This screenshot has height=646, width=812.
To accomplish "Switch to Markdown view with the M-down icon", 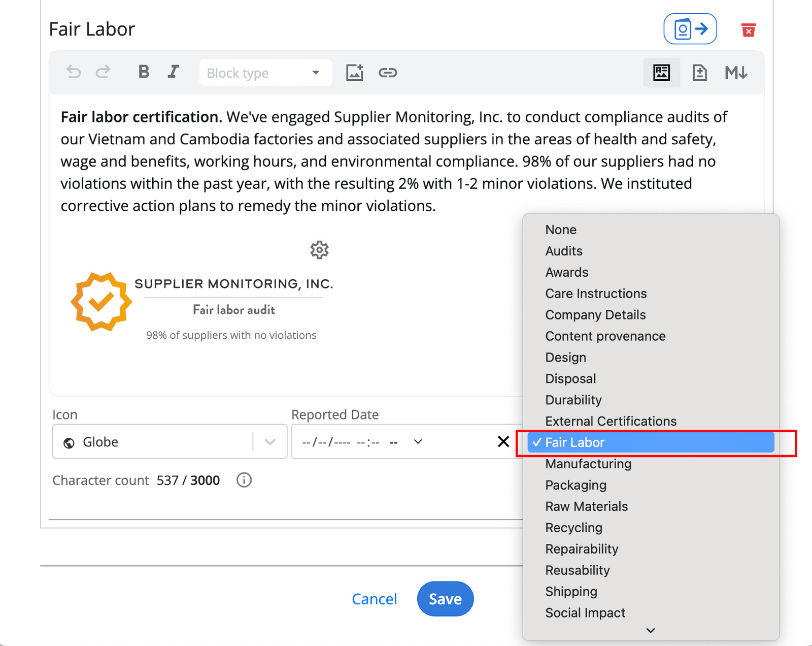I will point(736,73).
